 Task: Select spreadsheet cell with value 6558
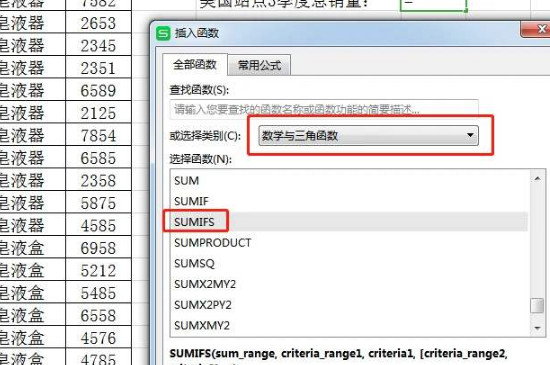pyautogui.click(x=98, y=315)
